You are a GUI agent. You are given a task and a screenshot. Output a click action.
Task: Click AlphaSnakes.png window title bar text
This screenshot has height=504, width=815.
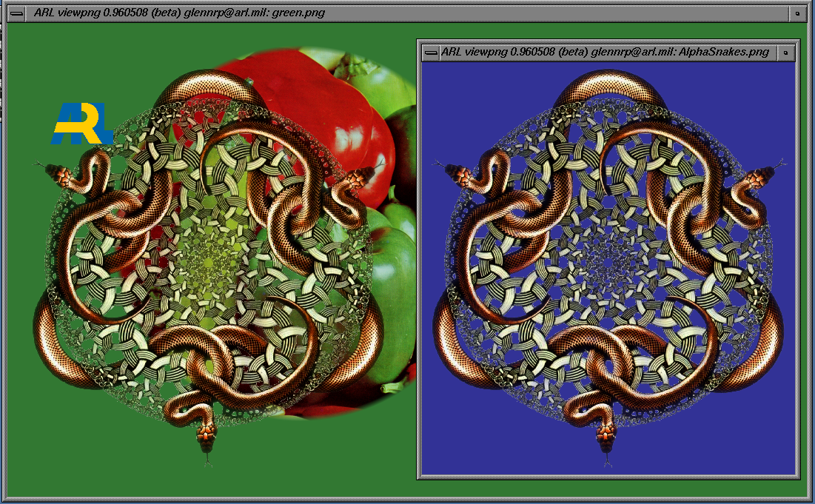click(605, 52)
